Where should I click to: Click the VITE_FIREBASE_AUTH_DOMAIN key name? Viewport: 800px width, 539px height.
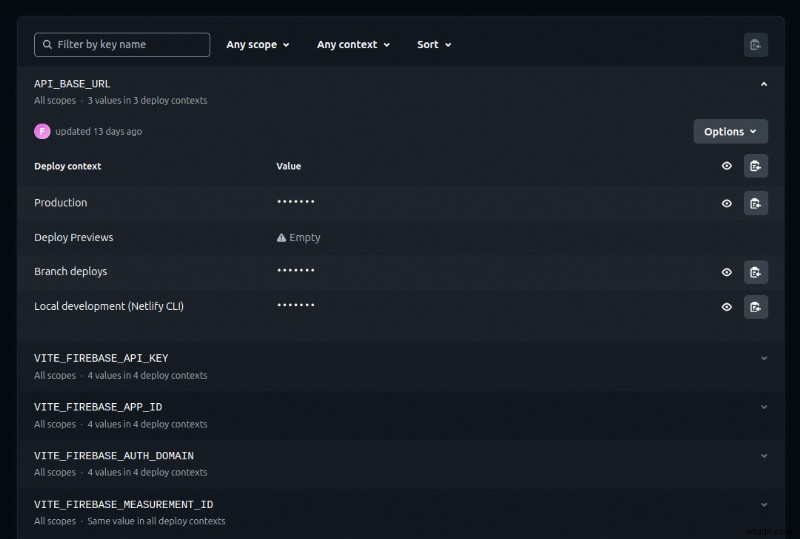coord(114,455)
